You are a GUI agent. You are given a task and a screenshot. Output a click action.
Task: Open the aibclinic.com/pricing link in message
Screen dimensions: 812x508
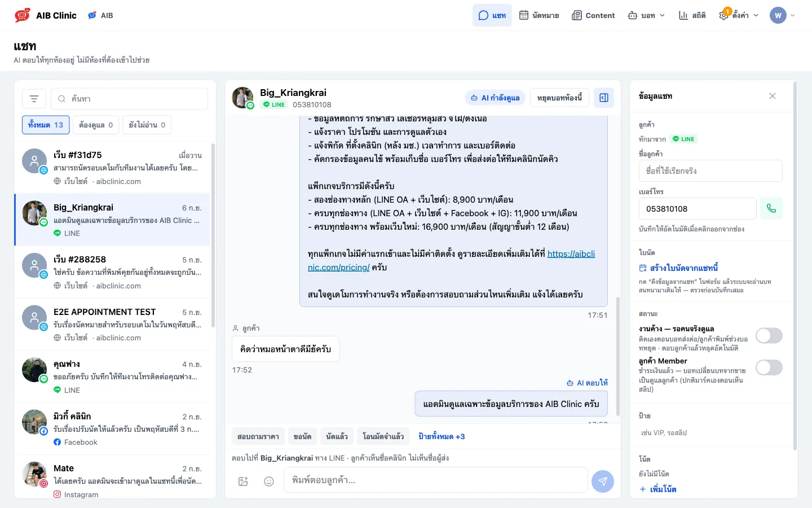point(451,260)
